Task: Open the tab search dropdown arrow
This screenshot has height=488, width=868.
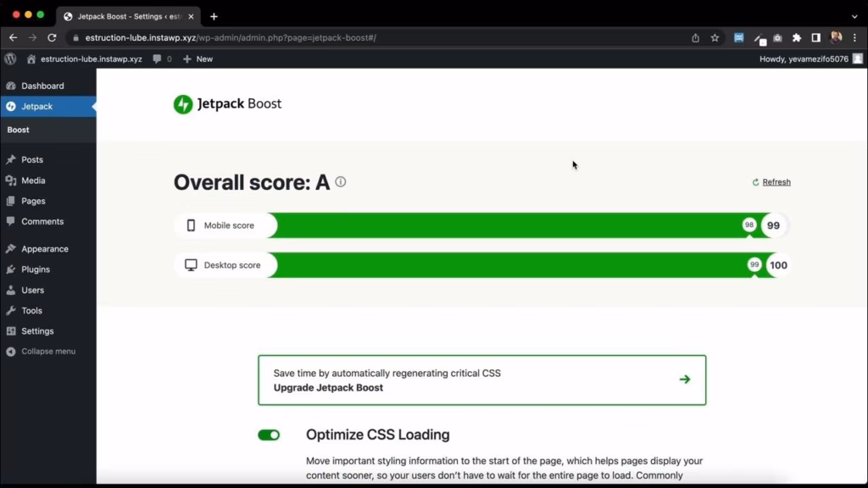Action: [x=854, y=16]
